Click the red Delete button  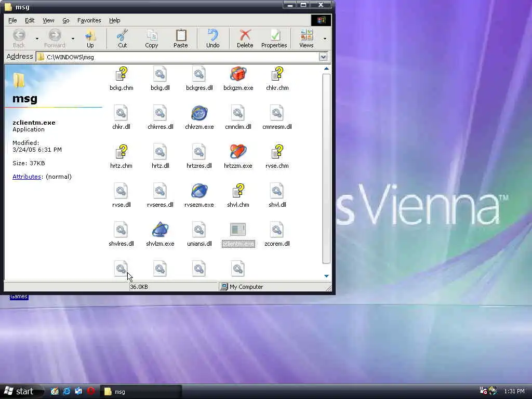[x=245, y=38]
